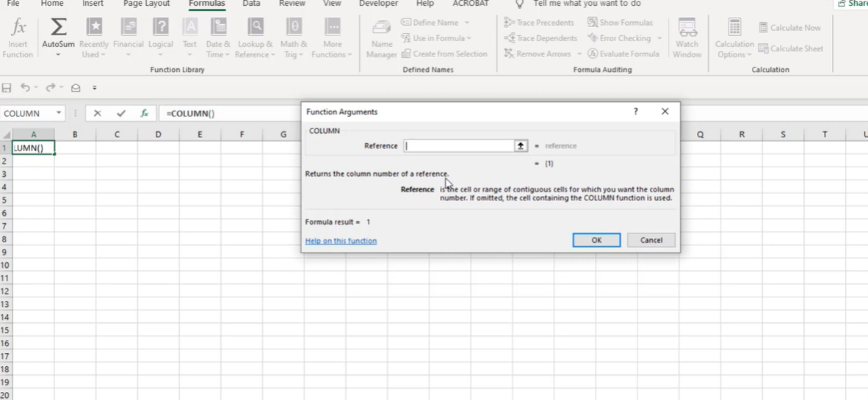Click Create from Selection

point(444,54)
